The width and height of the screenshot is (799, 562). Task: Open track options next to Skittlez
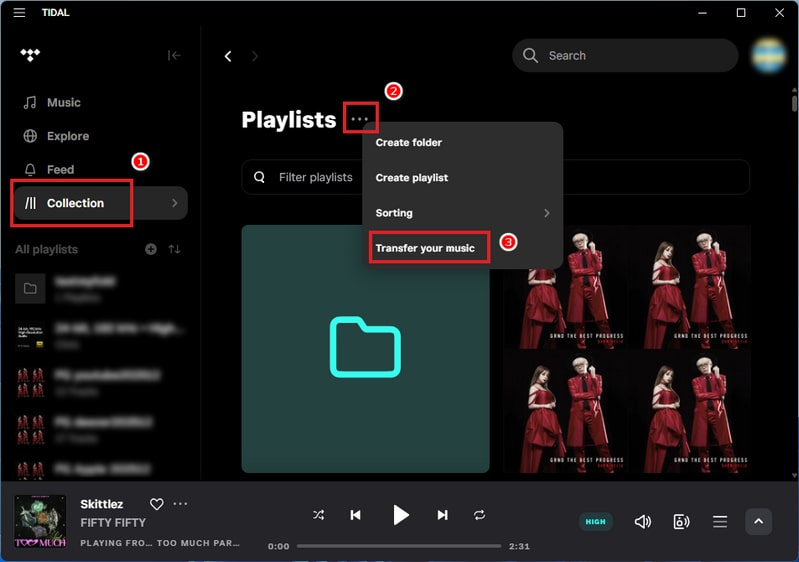point(180,504)
